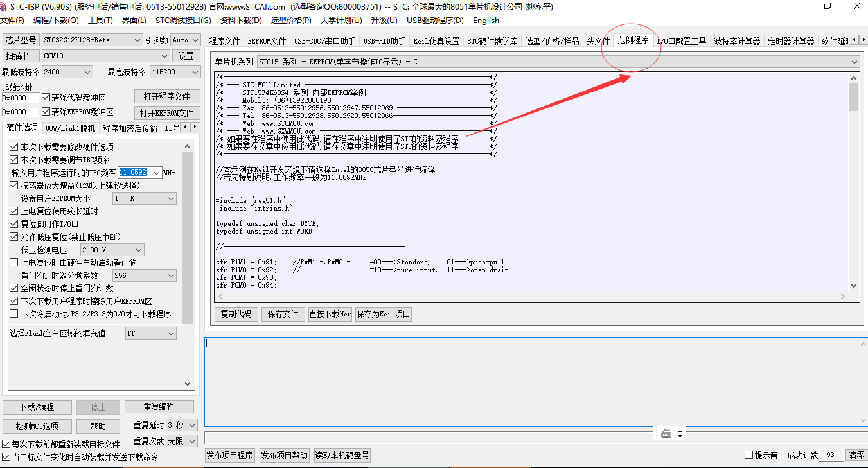Viewport: 868px width, 468px height.
Task: Click the 打开程序文件 button
Action: 167,96
